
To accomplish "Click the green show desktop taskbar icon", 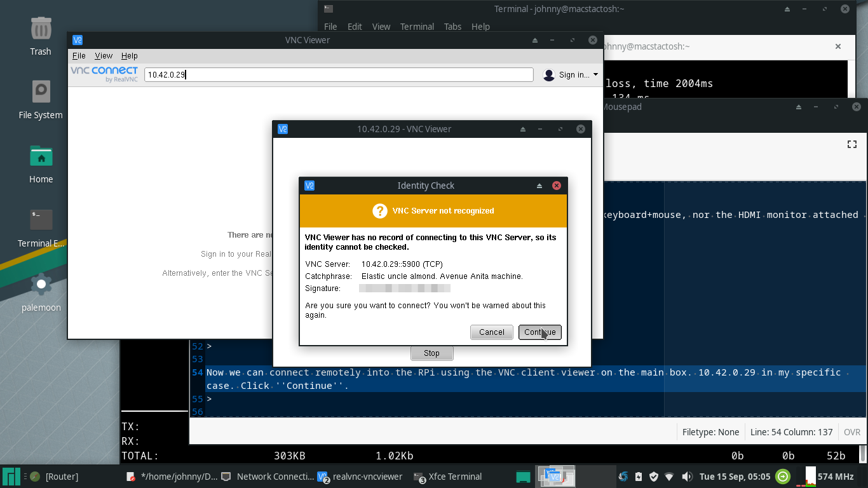I will 523,477.
